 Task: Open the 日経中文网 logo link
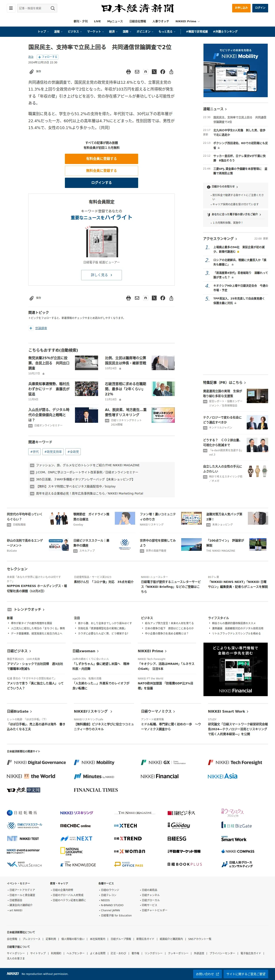(24, 790)
